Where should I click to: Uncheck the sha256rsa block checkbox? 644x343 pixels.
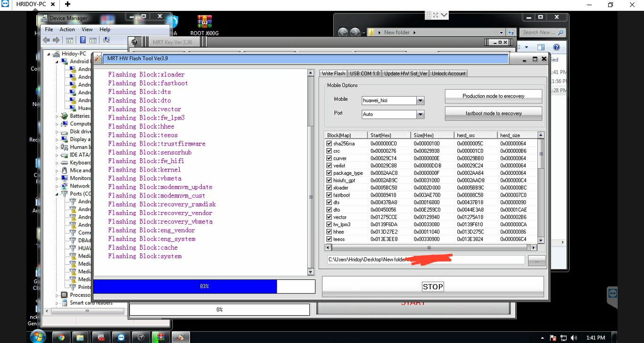point(329,143)
